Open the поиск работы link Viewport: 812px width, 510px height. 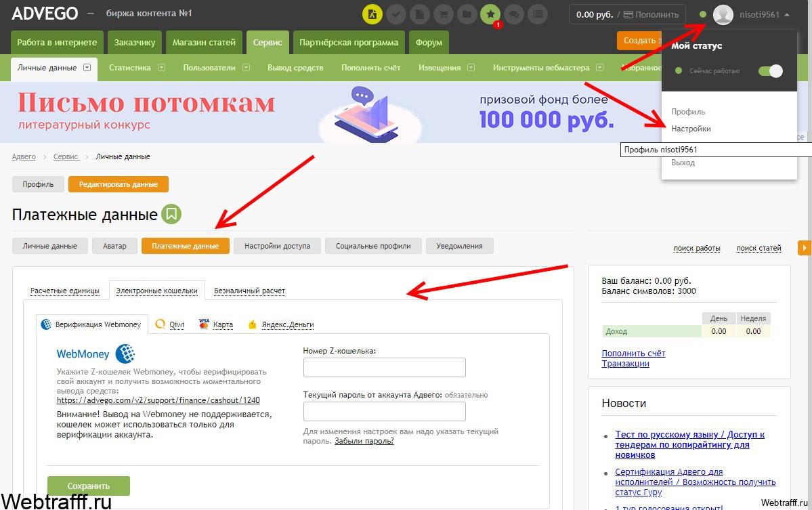point(697,248)
